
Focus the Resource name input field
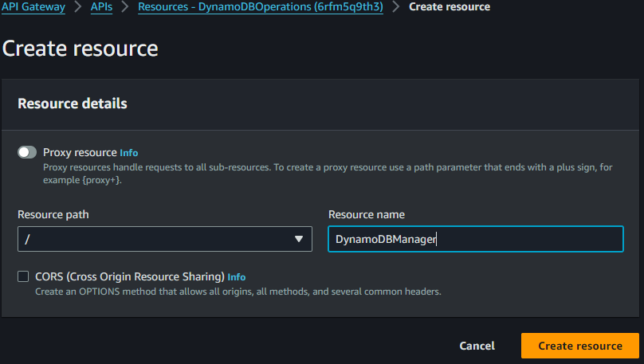click(x=476, y=239)
